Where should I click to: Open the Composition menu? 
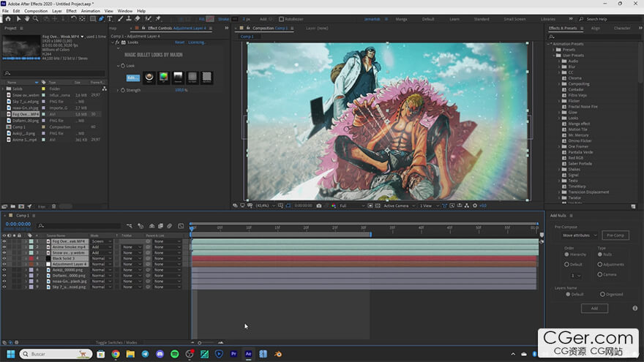[36, 11]
